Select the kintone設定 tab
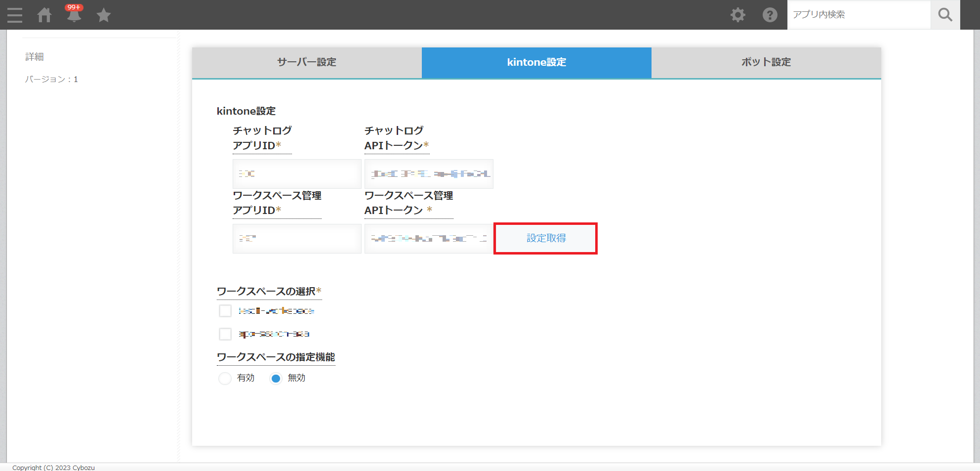 [536, 62]
